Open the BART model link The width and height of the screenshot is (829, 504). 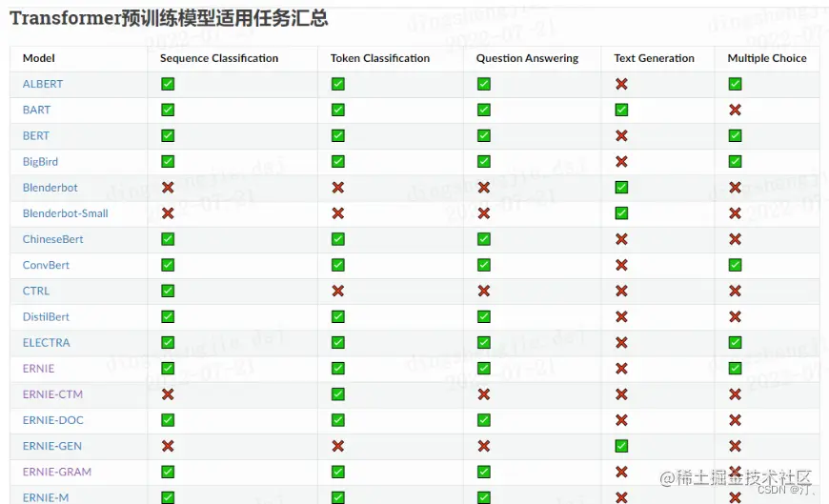pyautogui.click(x=36, y=110)
